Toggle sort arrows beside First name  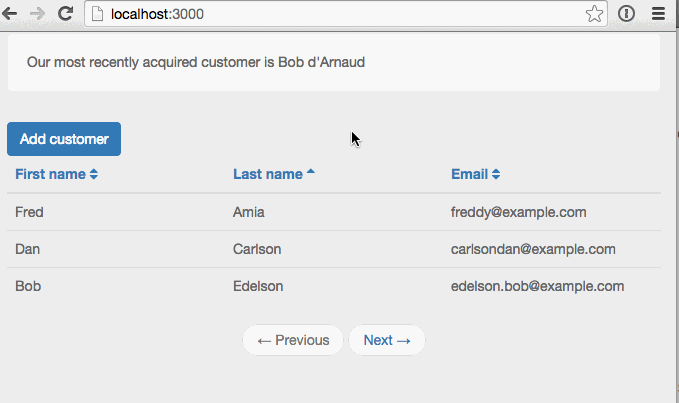click(94, 174)
